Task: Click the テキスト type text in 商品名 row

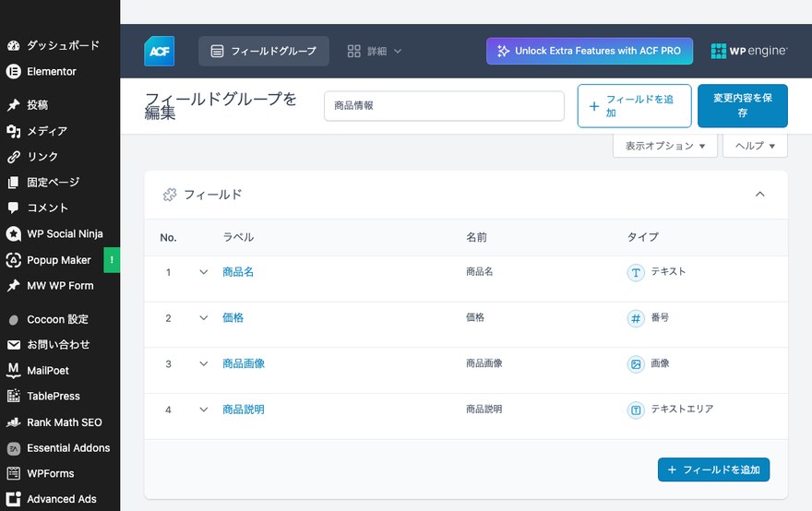Action: [x=668, y=271]
